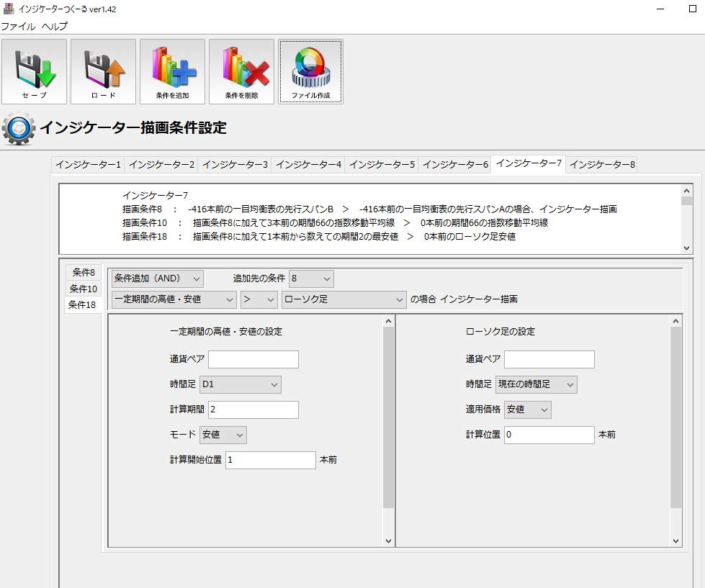Open the 時間足 D1 dropdown
Image resolution: width=705 pixels, height=588 pixels.
(241, 385)
